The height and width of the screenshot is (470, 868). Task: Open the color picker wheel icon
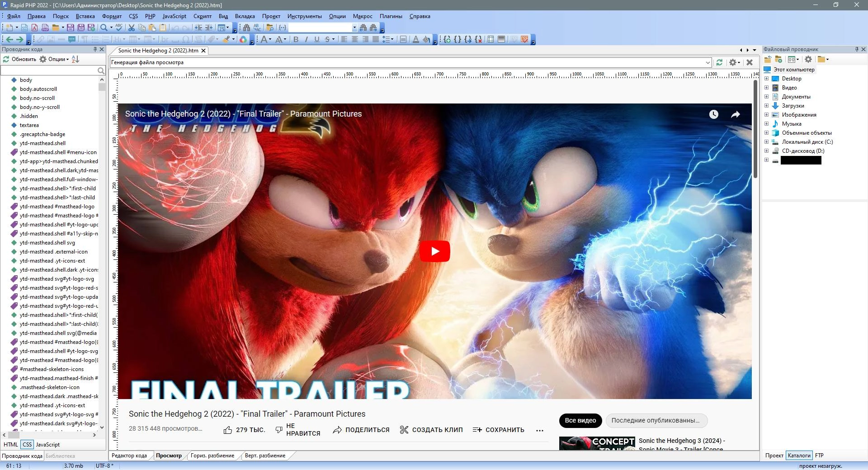(243, 39)
